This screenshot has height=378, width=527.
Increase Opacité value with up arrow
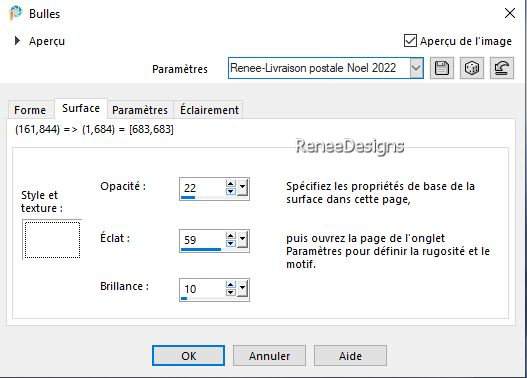point(231,184)
